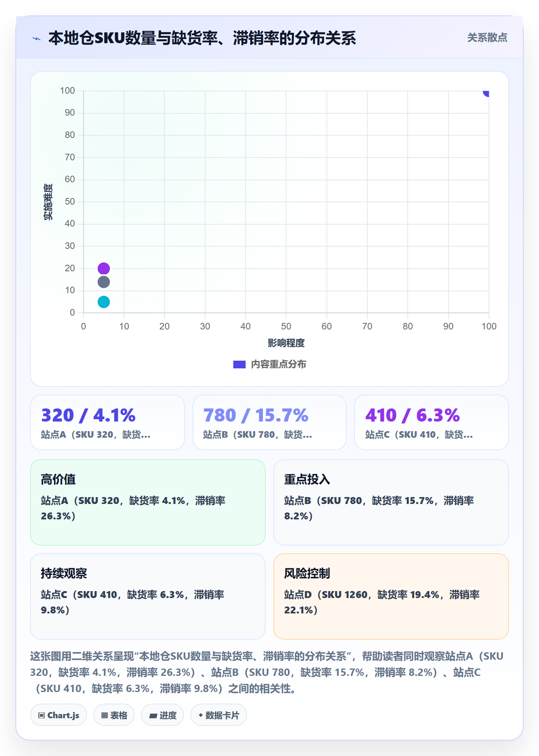Click the 关系散点 label in the header
The height and width of the screenshot is (756, 539).
487,38
